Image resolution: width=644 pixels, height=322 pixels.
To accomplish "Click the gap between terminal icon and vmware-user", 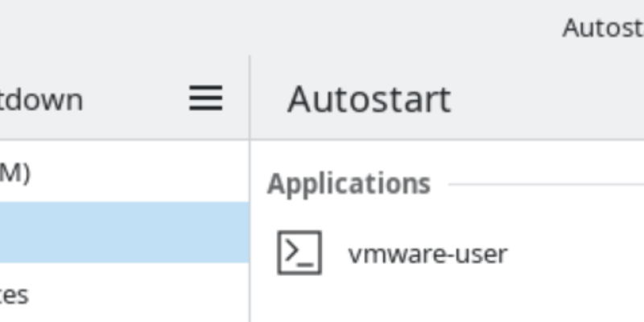I will [335, 254].
